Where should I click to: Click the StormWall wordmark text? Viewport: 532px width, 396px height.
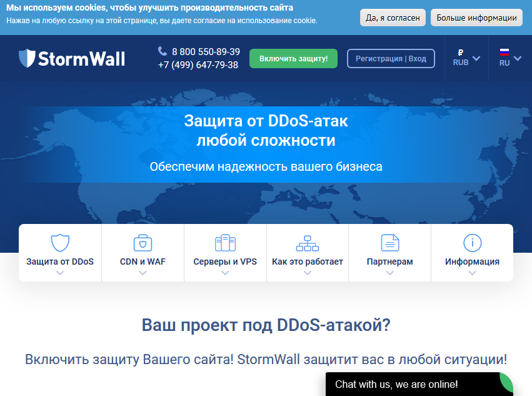[x=81, y=59]
